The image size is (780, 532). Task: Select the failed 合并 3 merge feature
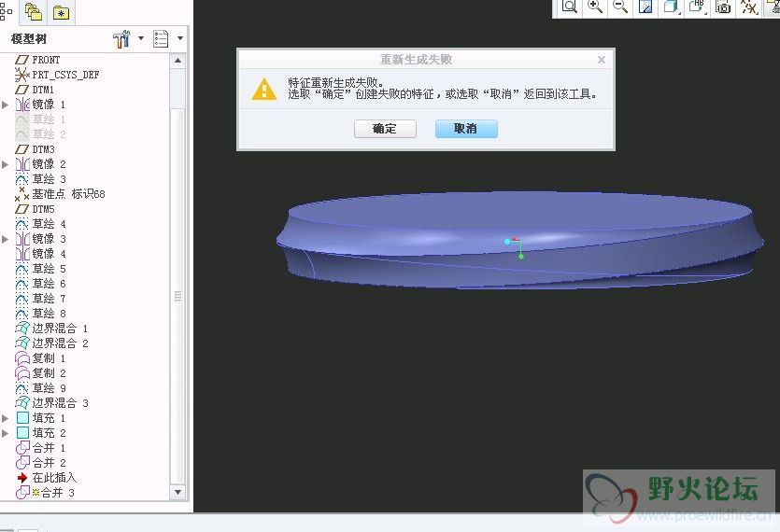45,492
